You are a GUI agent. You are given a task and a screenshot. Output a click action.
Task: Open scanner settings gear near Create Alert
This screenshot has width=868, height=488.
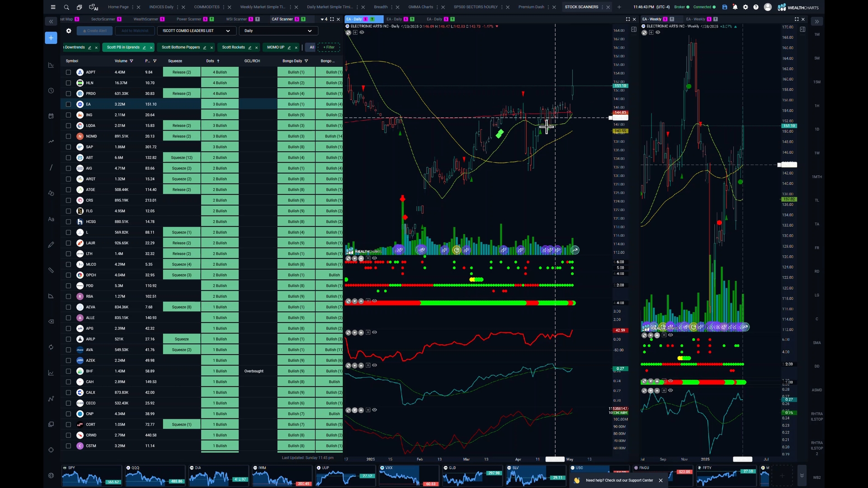(69, 31)
